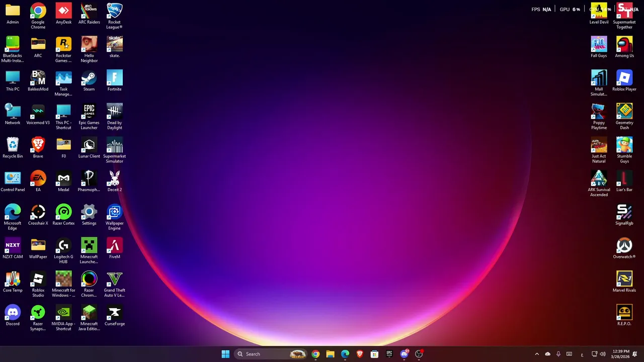Show hidden system tray icons

click(x=537, y=354)
